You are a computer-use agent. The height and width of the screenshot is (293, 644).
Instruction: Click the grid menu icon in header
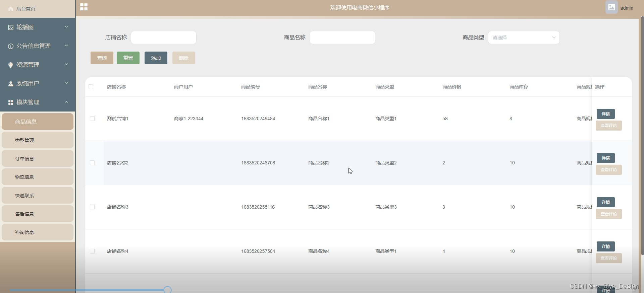[84, 7]
